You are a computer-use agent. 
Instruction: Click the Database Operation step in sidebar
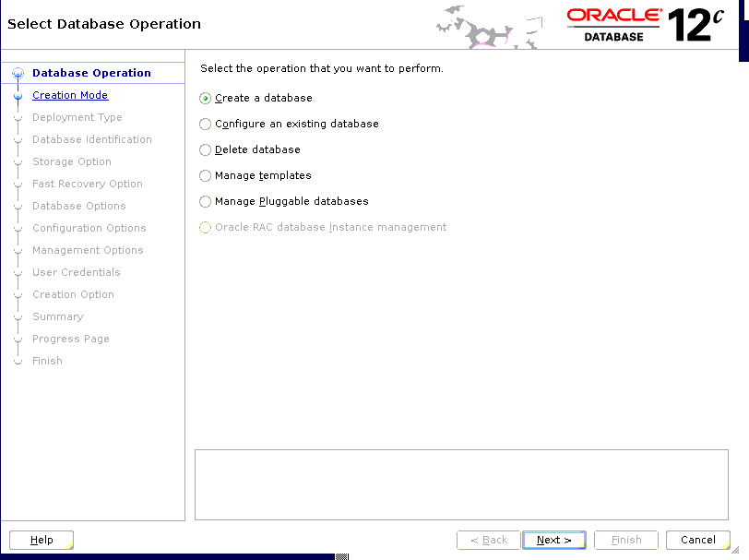91,73
